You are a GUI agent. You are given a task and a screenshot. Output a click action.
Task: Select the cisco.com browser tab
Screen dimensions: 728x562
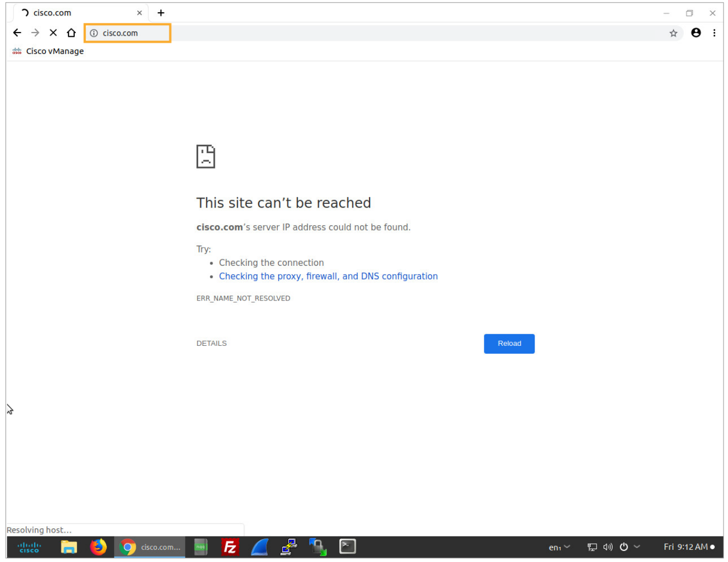point(75,13)
